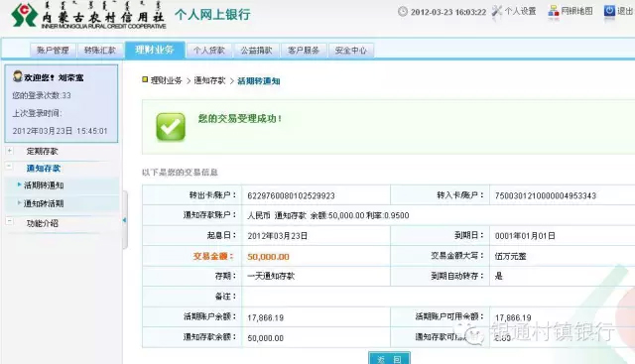Click the 一天通知存款 deposit term value
Screen dimensions: 635x364
point(271,276)
